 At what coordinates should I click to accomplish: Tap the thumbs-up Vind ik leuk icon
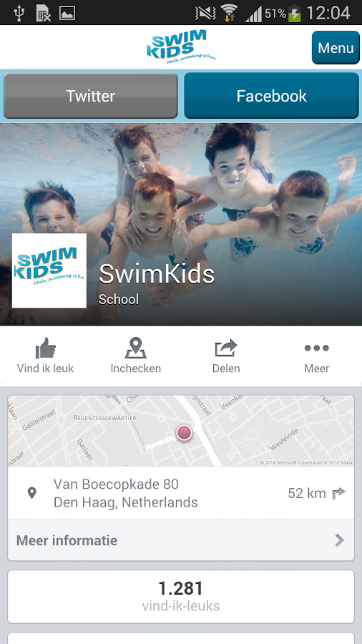(45, 348)
